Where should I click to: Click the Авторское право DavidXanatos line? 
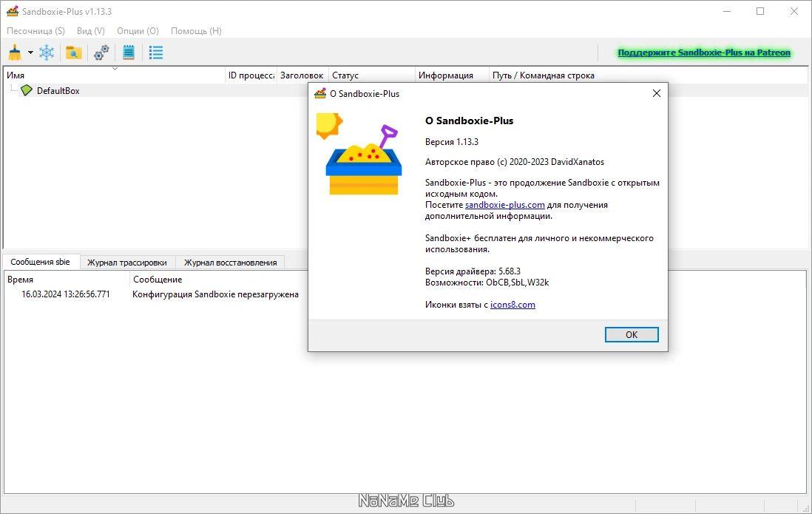click(515, 162)
